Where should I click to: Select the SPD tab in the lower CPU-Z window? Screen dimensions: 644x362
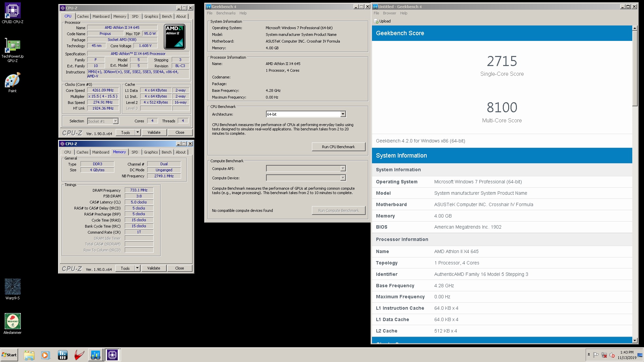click(135, 152)
